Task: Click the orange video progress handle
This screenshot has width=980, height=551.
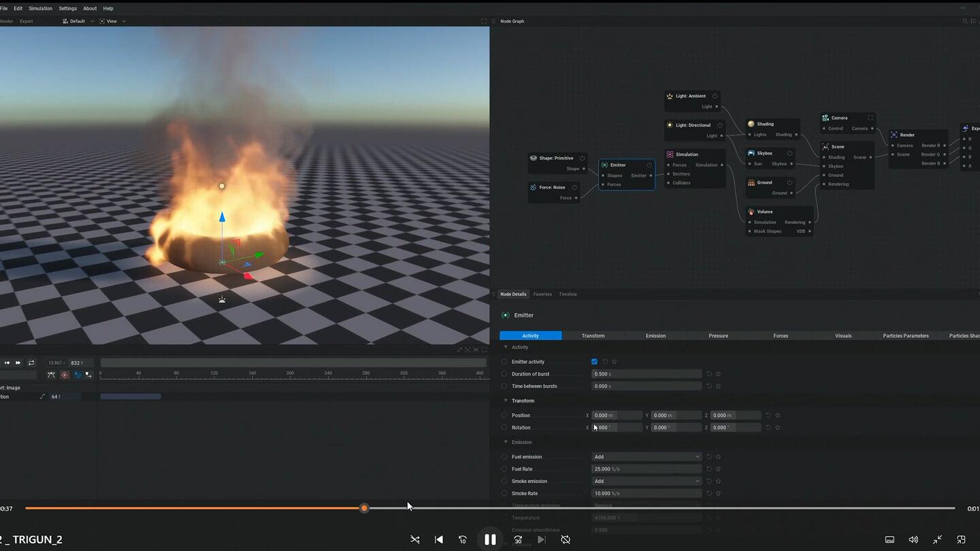Action: tap(364, 508)
